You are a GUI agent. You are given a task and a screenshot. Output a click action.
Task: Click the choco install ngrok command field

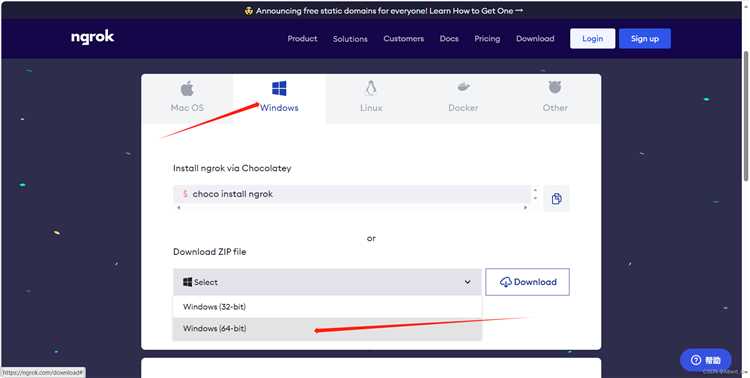pyautogui.click(x=353, y=194)
